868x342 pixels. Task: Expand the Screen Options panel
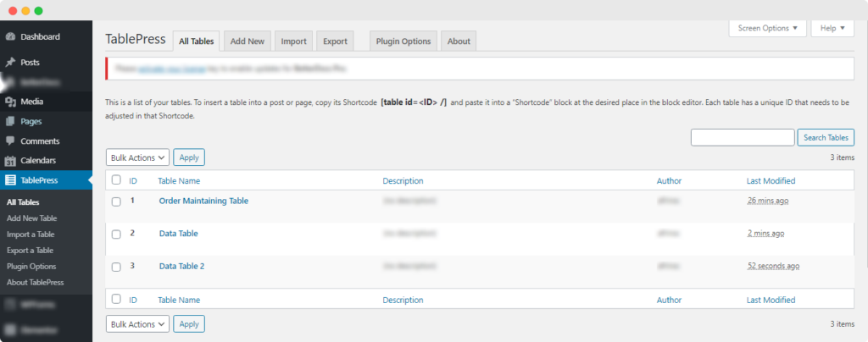[767, 28]
